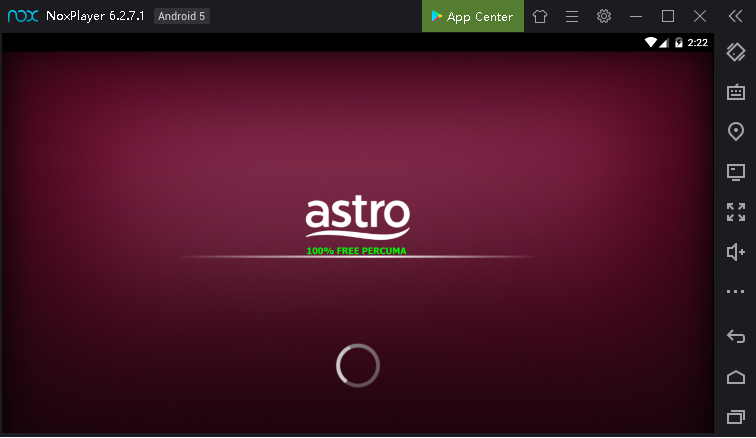Click the Android 5 version badge
The width and height of the screenshot is (756, 438).
tap(182, 16)
